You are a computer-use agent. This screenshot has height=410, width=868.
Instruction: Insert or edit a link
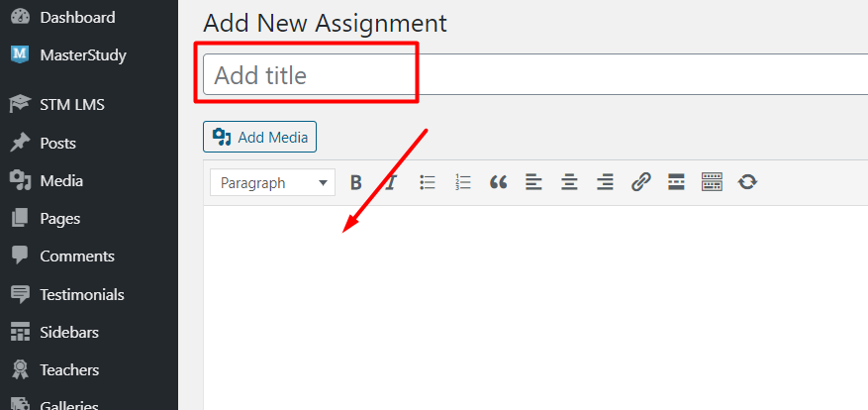[x=640, y=182]
